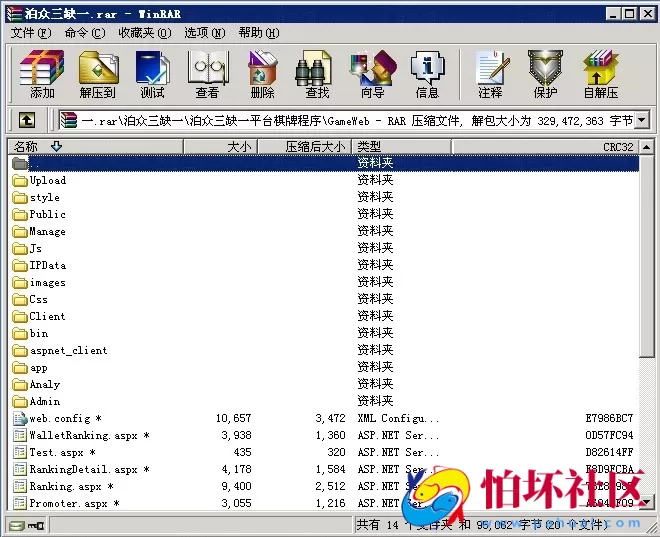Select the images folder
This screenshot has height=537, width=660.
point(39,282)
